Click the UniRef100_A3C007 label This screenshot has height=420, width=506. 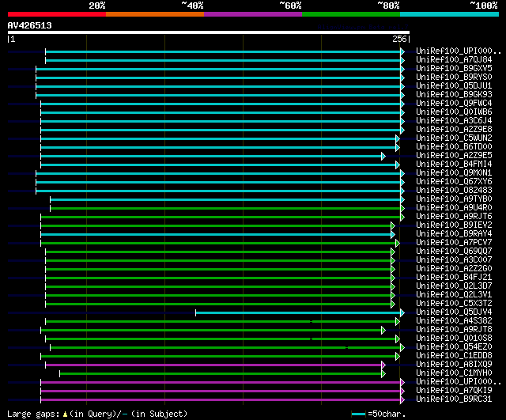click(x=454, y=260)
